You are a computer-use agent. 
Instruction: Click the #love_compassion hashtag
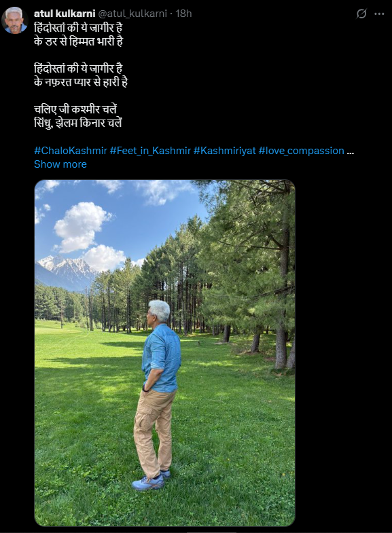pyautogui.click(x=302, y=151)
